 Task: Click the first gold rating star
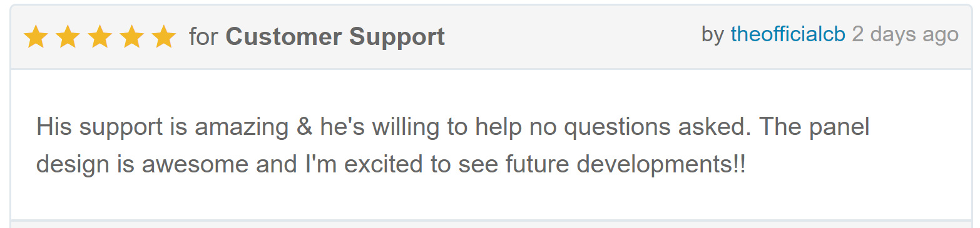click(36, 37)
